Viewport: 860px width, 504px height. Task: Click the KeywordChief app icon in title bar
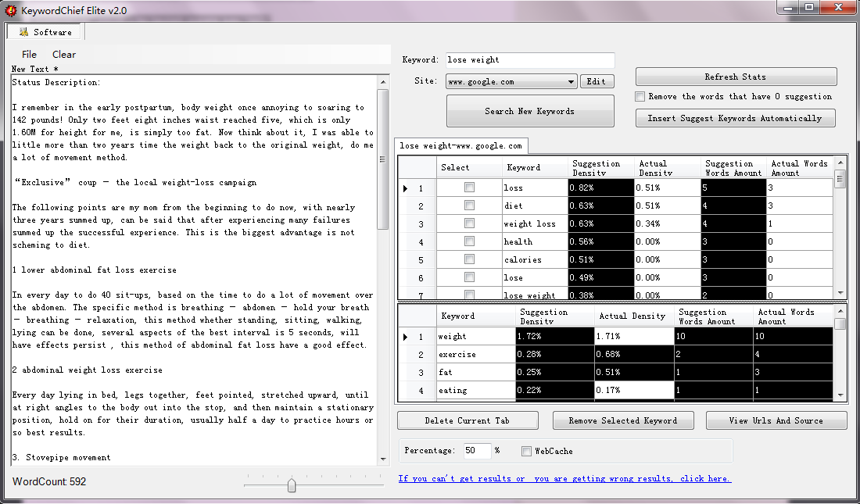[11, 10]
